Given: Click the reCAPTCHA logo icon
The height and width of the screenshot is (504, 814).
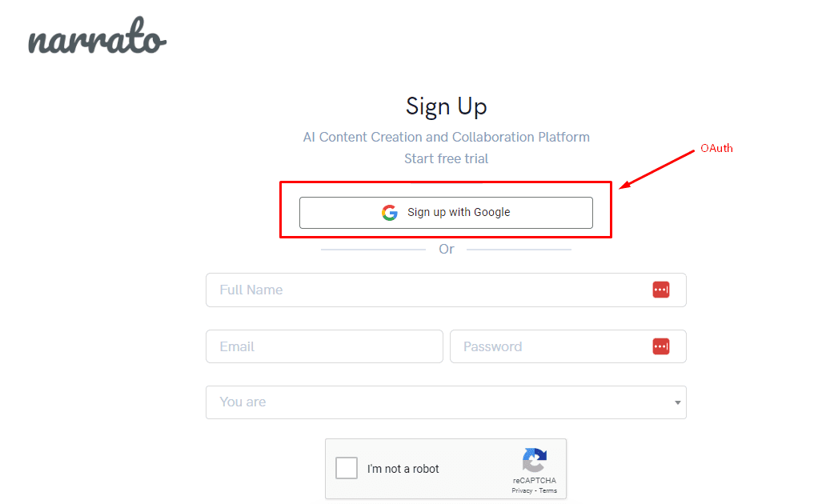Looking at the screenshot, I should tap(534, 460).
